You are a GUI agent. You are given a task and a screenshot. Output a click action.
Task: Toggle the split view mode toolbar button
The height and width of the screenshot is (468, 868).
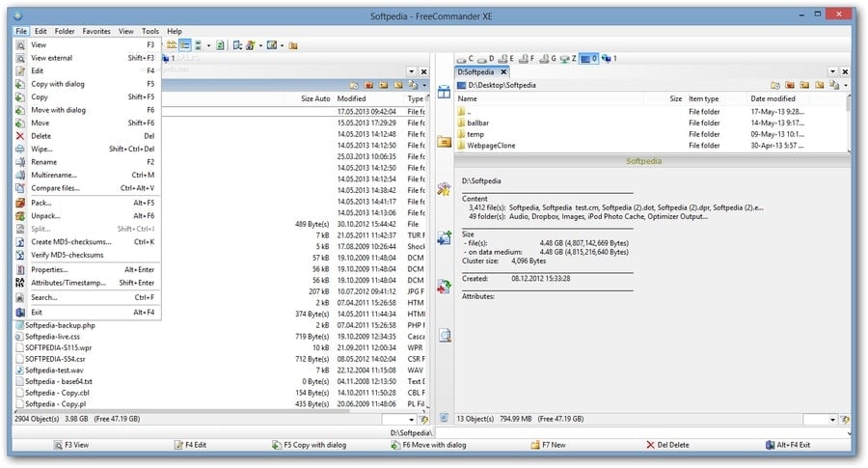tap(198, 45)
